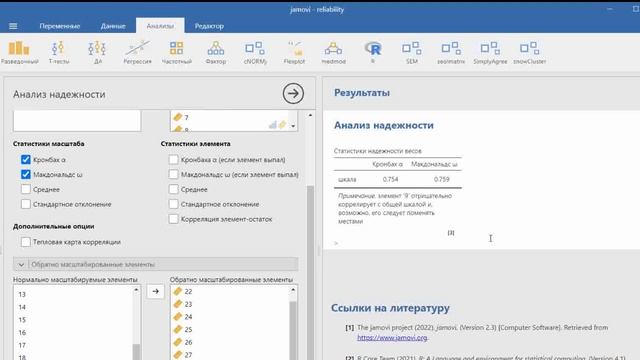Switch to Редактор tab
Screen dimensions: 640x360
209,26
